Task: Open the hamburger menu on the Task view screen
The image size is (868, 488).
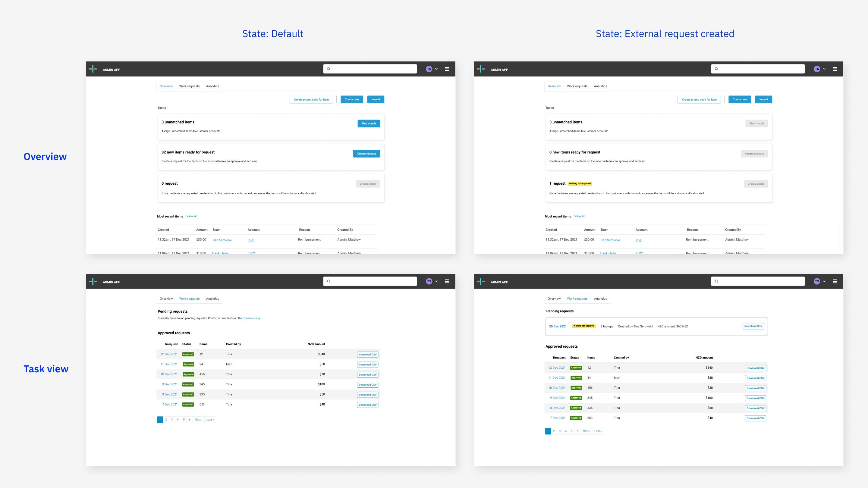Action: 447,281
